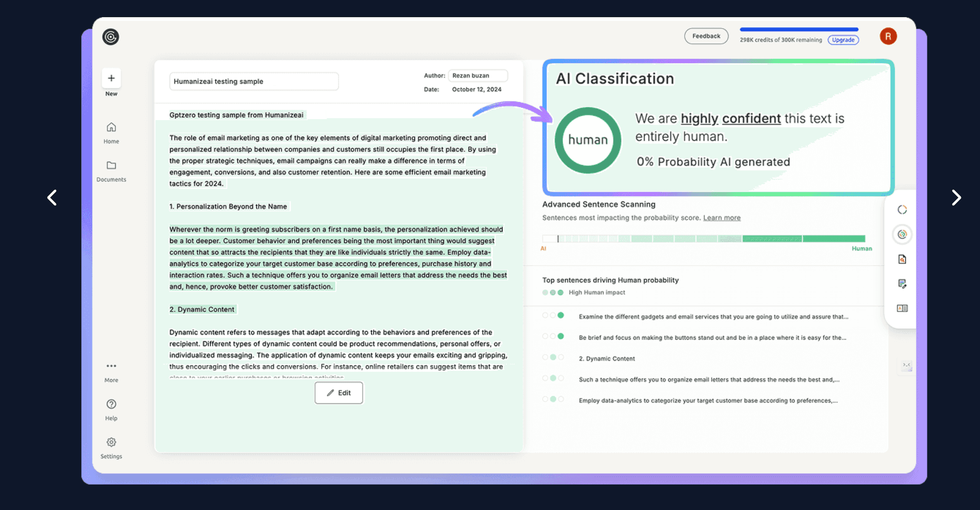This screenshot has height=510, width=980.
Task: Open the circular AI scan tool
Action: (902, 209)
